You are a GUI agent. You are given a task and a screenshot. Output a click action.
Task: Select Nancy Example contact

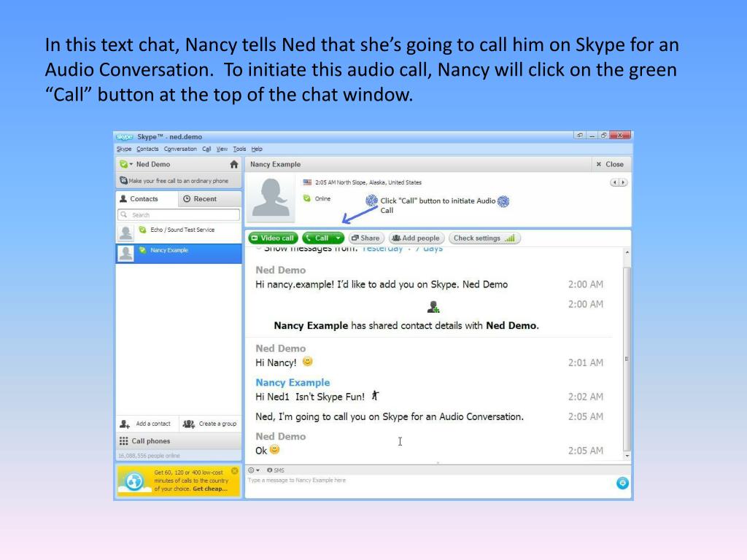point(179,253)
